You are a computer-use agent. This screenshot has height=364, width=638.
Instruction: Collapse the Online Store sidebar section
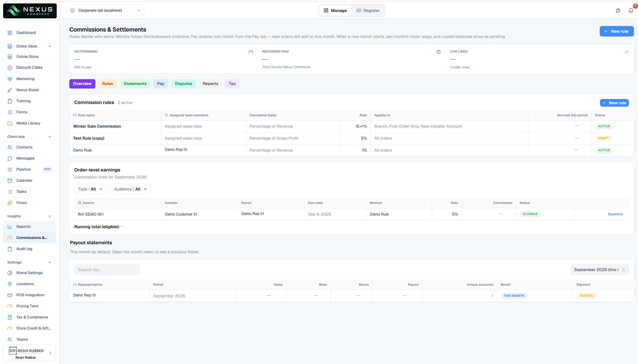(50, 46)
